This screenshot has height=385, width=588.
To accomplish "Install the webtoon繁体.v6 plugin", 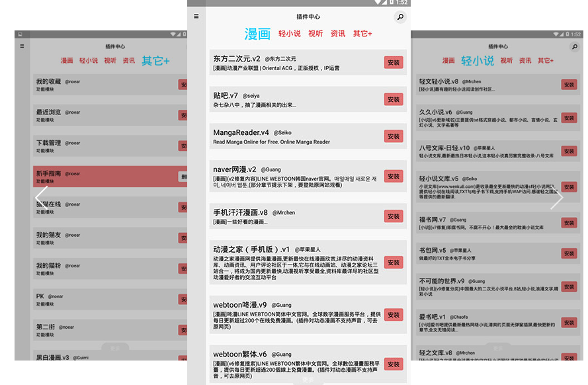I will pyautogui.click(x=394, y=364).
